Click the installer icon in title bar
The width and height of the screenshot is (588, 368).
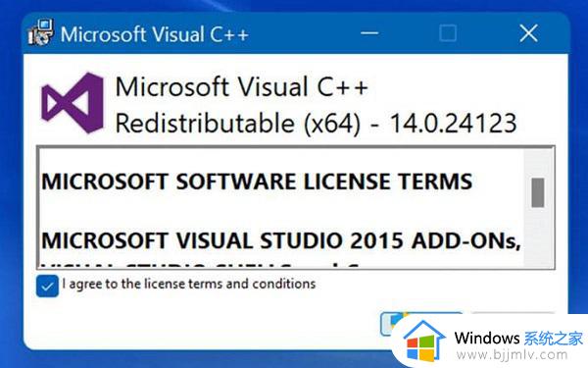pos(40,32)
